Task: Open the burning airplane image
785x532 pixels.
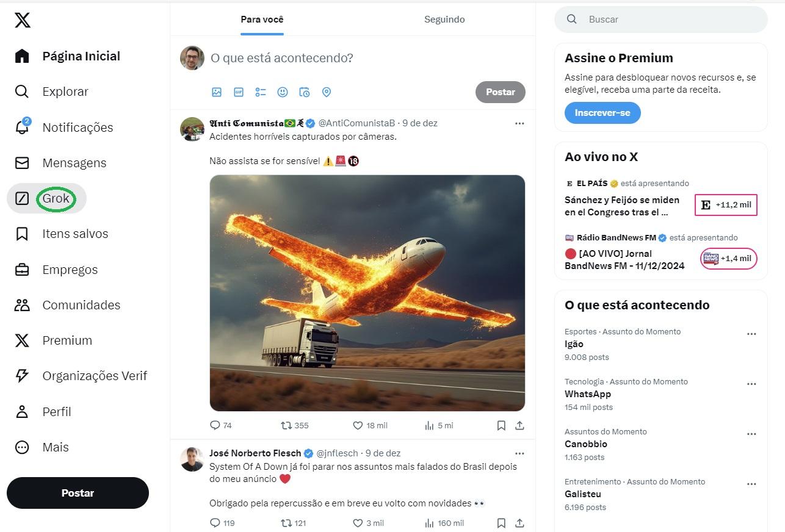Action: (x=367, y=293)
